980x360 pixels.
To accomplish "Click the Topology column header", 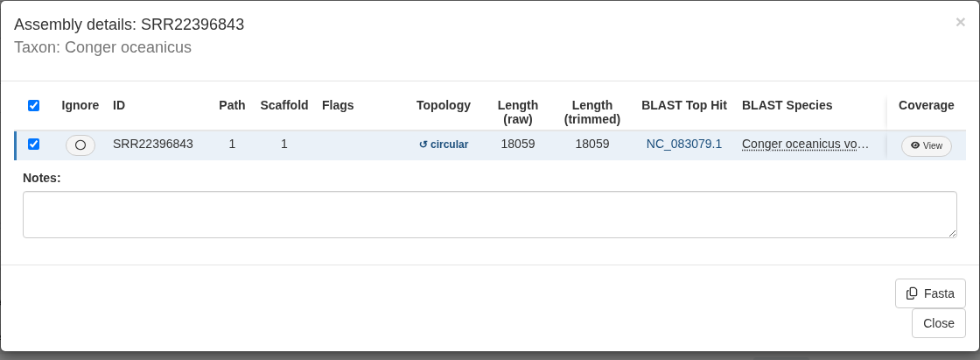I will coord(443,105).
